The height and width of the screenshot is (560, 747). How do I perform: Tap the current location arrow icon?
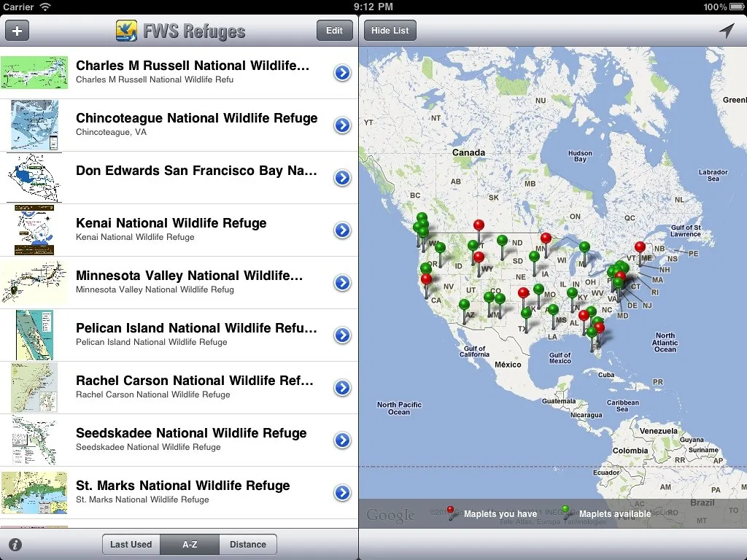tap(727, 31)
